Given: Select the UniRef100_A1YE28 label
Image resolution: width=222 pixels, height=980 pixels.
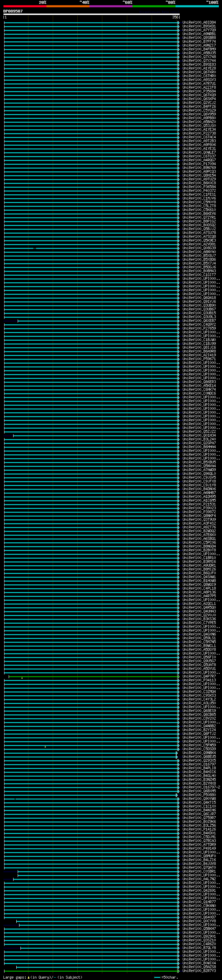Looking at the screenshot, I should coord(199,68).
